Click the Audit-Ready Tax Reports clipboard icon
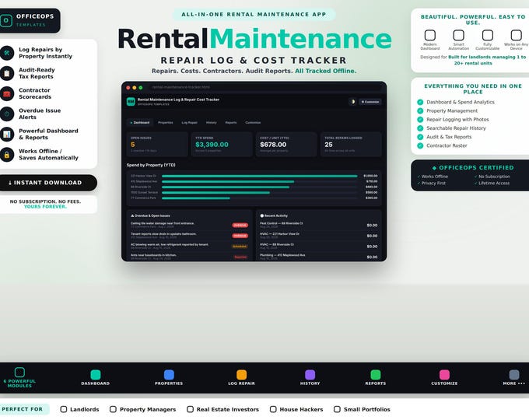Viewport: 529px width, 420px height. [x=7, y=73]
